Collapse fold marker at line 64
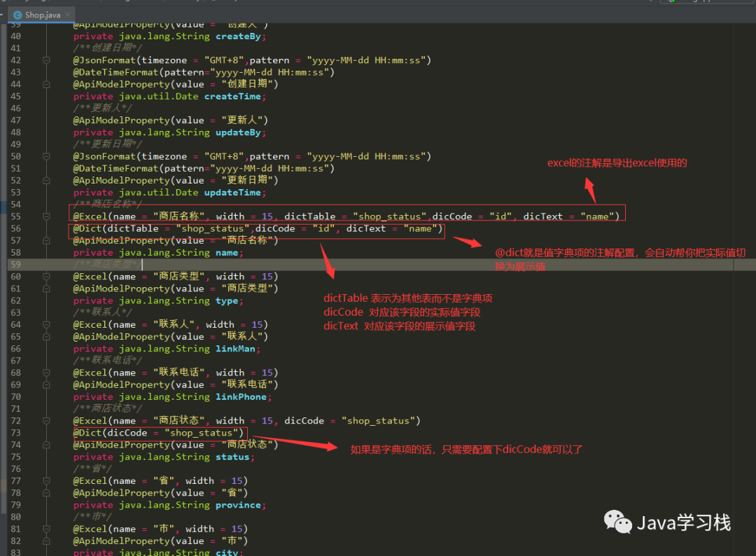756x556 pixels. pos(46,324)
